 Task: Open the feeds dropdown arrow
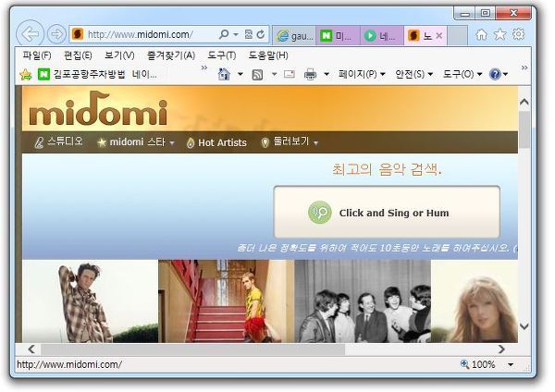274,74
